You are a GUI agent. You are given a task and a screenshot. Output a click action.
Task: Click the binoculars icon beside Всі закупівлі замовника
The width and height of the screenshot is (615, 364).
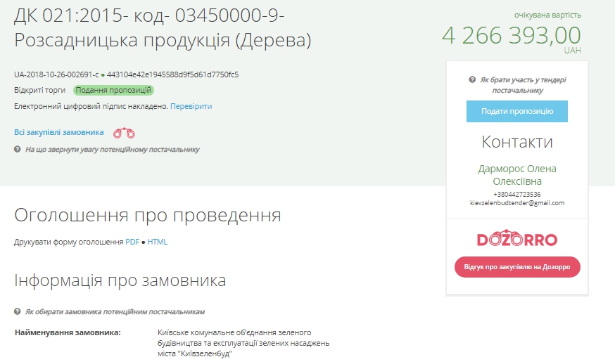tap(124, 133)
